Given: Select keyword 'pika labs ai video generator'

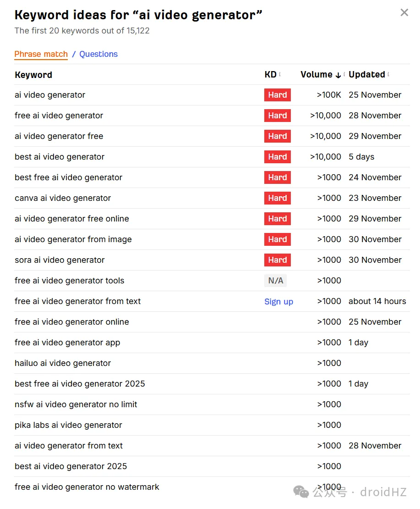Looking at the screenshot, I should coord(68,425).
